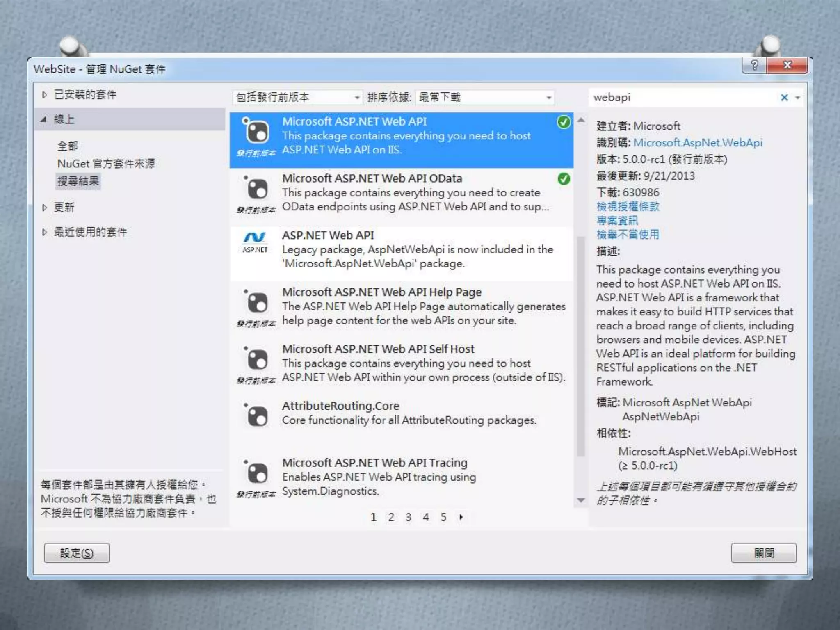Screen dimensions: 840x630
Task: Click the Web API Self Host package icon
Action: pyautogui.click(x=257, y=360)
